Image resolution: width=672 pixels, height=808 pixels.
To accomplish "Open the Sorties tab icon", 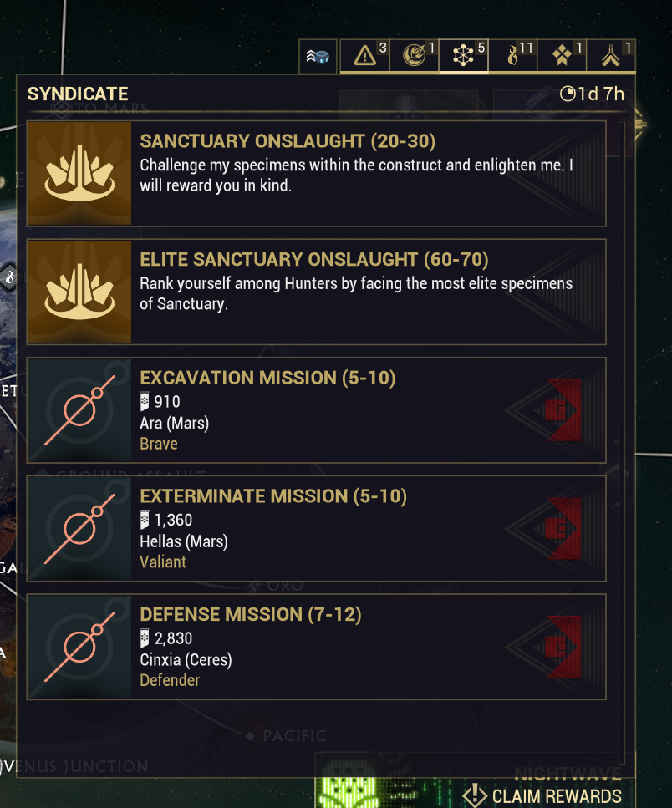I will click(x=611, y=56).
